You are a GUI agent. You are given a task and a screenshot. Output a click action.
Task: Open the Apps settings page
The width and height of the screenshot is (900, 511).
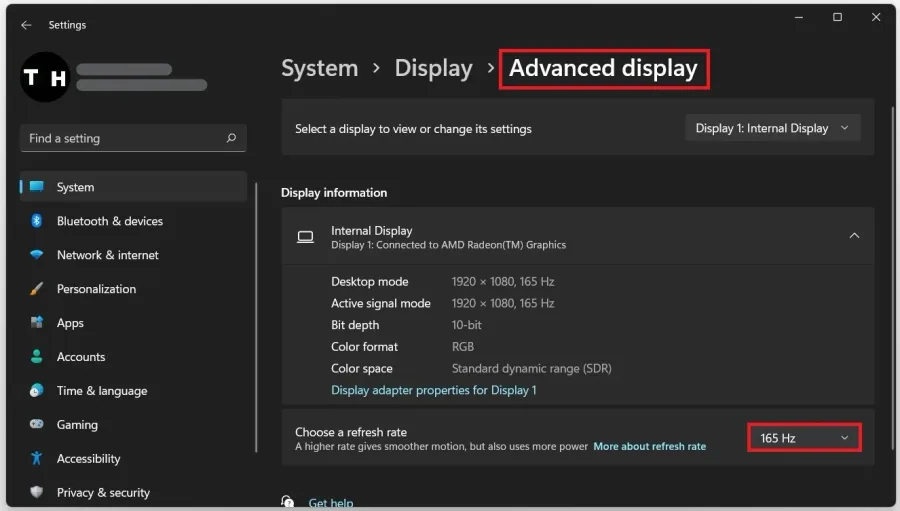pos(133,323)
